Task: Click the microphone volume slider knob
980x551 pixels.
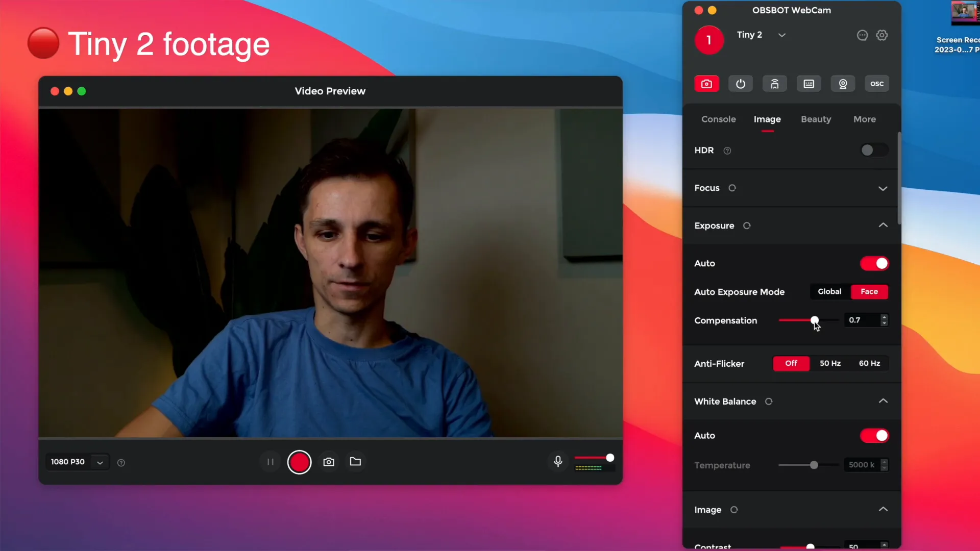Action: coord(610,458)
